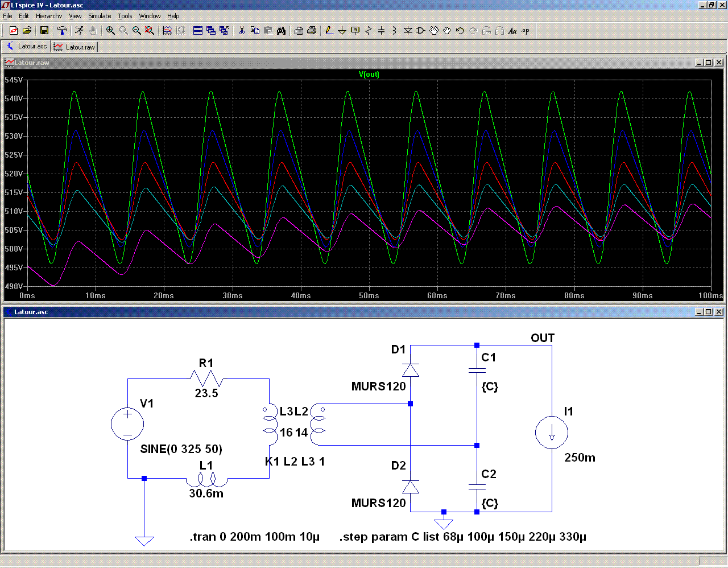This screenshot has height=568, width=728.
Task: Click the Zoom In magnifier icon
Action: [x=110, y=31]
